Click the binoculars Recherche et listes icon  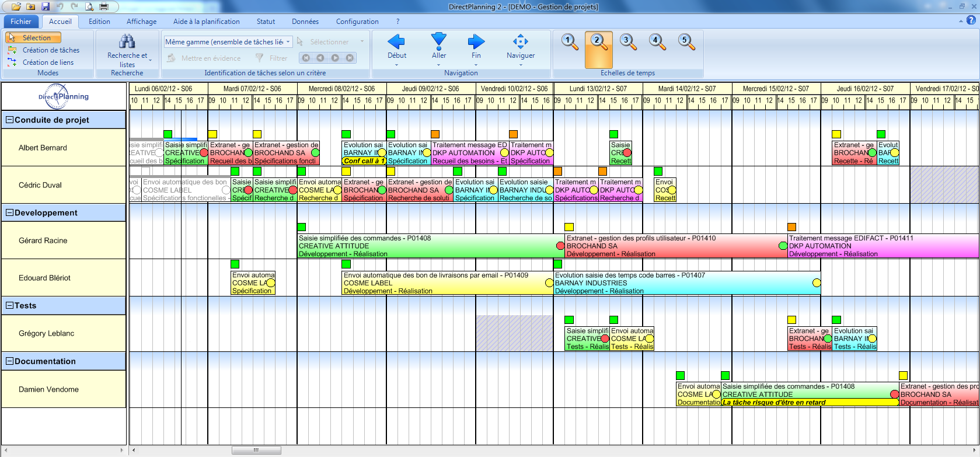(127, 41)
